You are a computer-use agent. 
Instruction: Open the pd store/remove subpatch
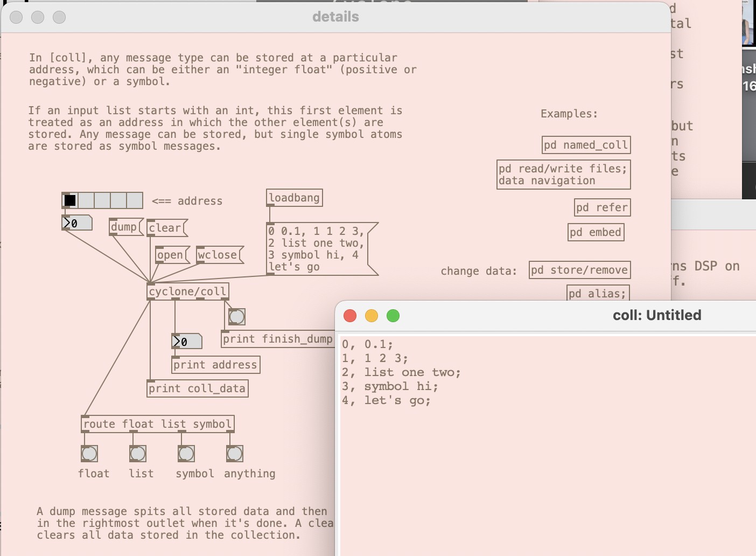pos(579,270)
